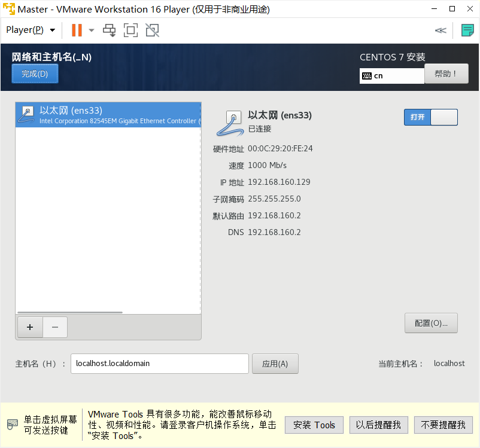Screen dimensions: 480x448
Task: Click the current hostname localhost text
Action: tap(449, 364)
